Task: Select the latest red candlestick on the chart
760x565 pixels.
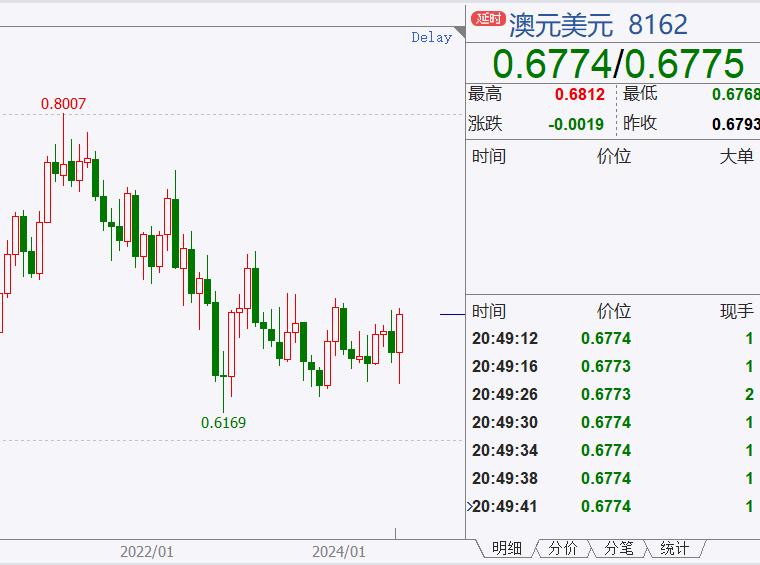Action: click(399, 333)
